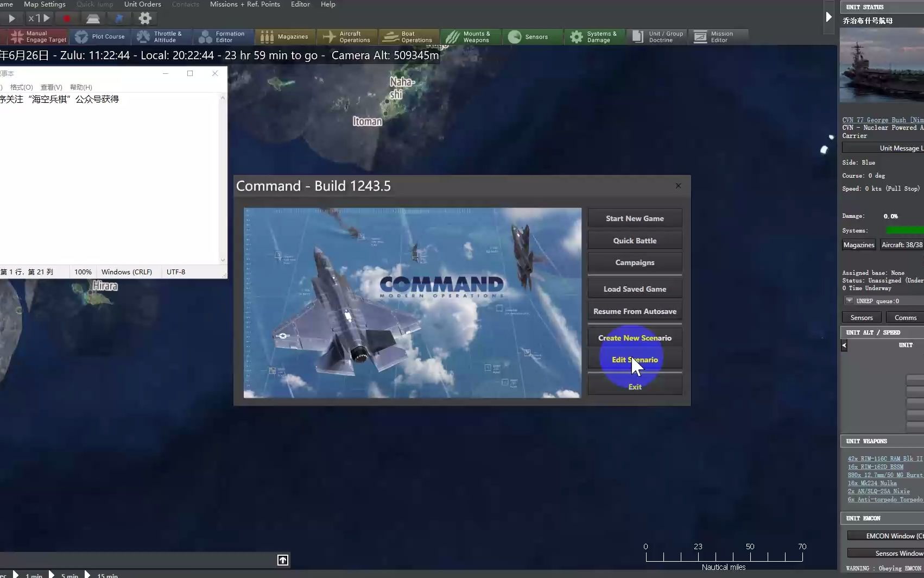Click the up-arrow icon in the message bar

(x=283, y=560)
